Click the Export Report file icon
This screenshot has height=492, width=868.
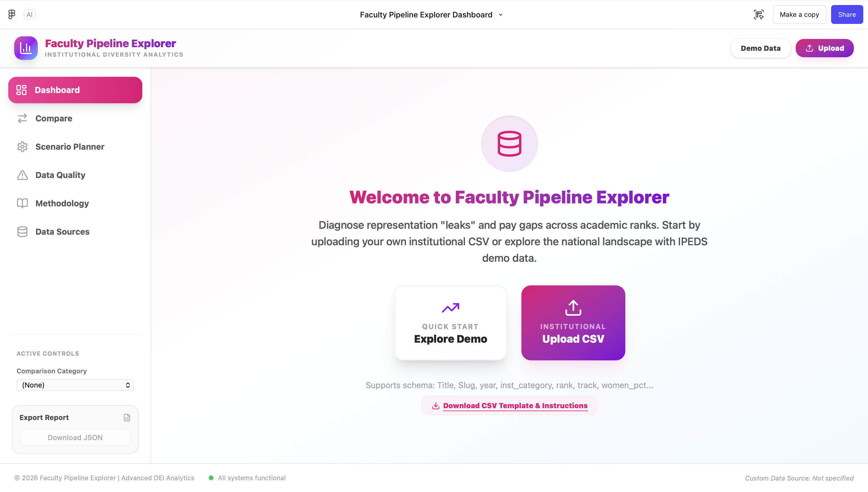[127, 418]
